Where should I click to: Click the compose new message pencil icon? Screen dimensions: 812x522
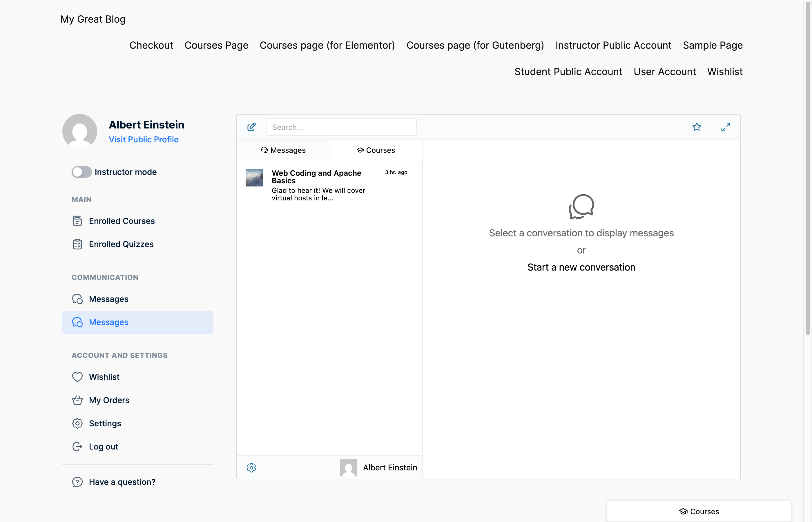251,127
